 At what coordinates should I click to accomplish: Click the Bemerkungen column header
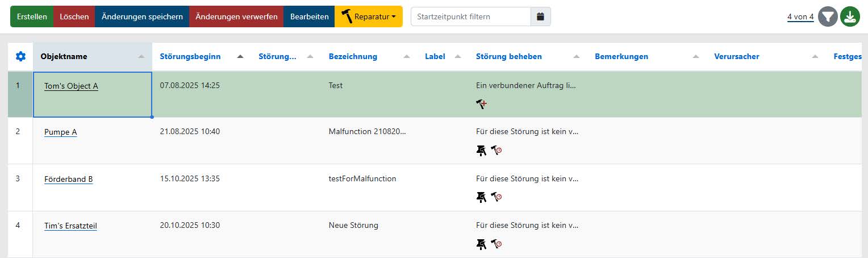click(x=621, y=56)
